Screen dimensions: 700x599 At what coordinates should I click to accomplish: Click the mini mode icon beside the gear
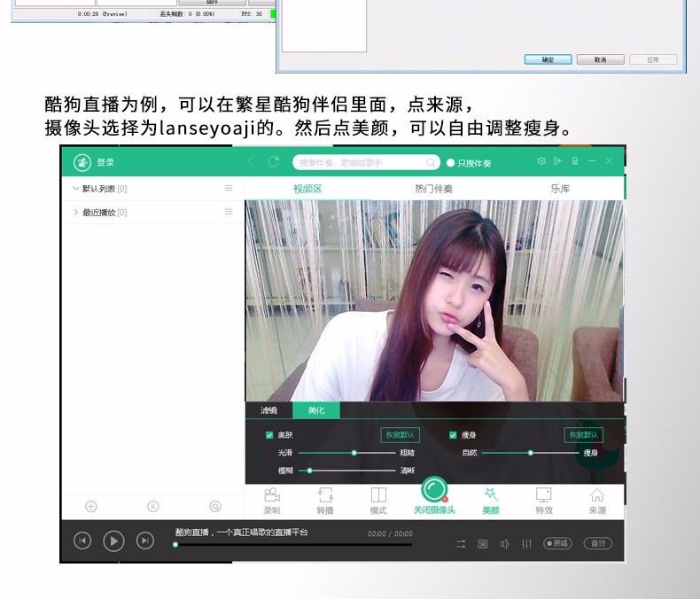point(558,161)
